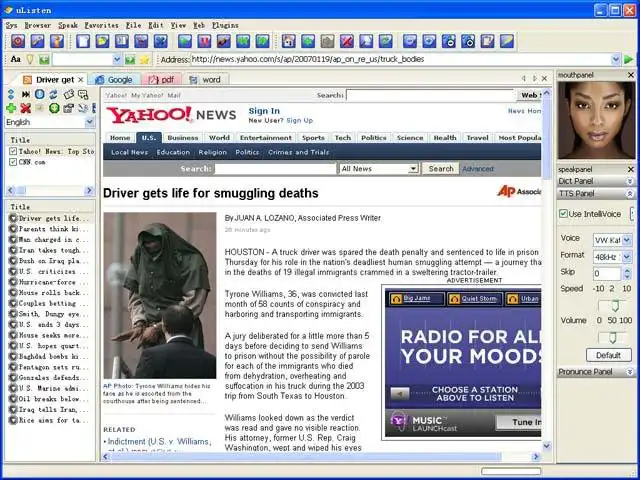The width and height of the screenshot is (640, 480).
Task: Click the blue refresh arrows in feed panel
Action: (53, 94)
